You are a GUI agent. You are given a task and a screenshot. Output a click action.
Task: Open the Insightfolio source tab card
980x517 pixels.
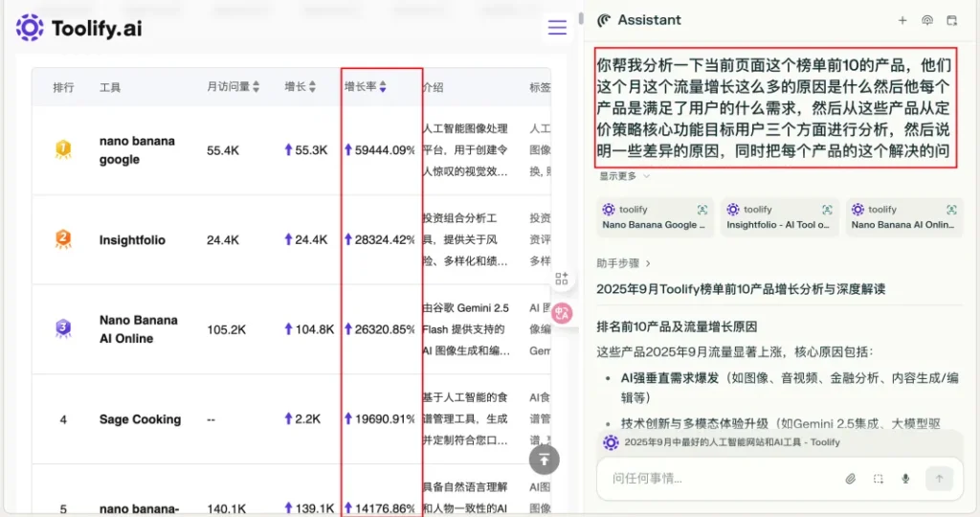pyautogui.click(x=780, y=217)
